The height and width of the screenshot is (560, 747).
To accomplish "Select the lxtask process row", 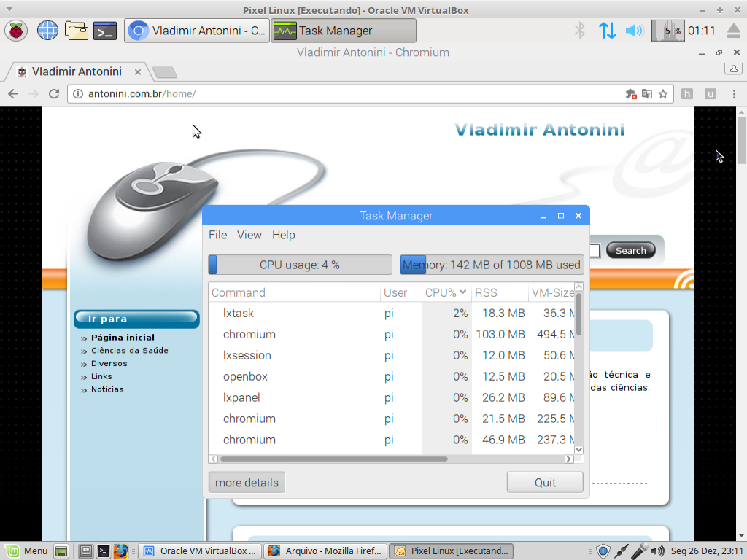I will (x=392, y=313).
